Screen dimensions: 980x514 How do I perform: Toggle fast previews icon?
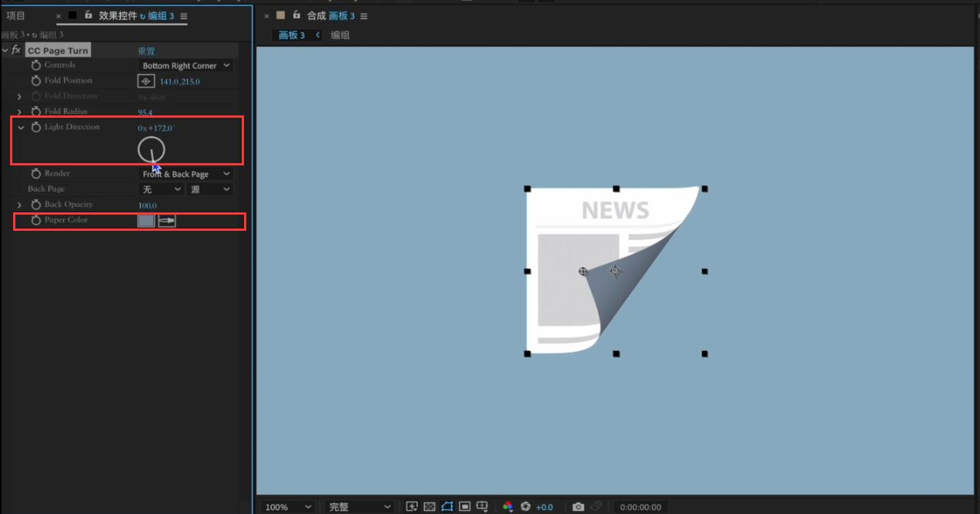click(x=411, y=506)
